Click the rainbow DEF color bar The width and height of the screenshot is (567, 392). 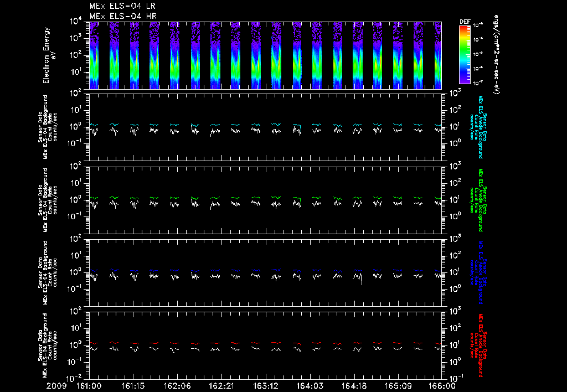point(465,55)
